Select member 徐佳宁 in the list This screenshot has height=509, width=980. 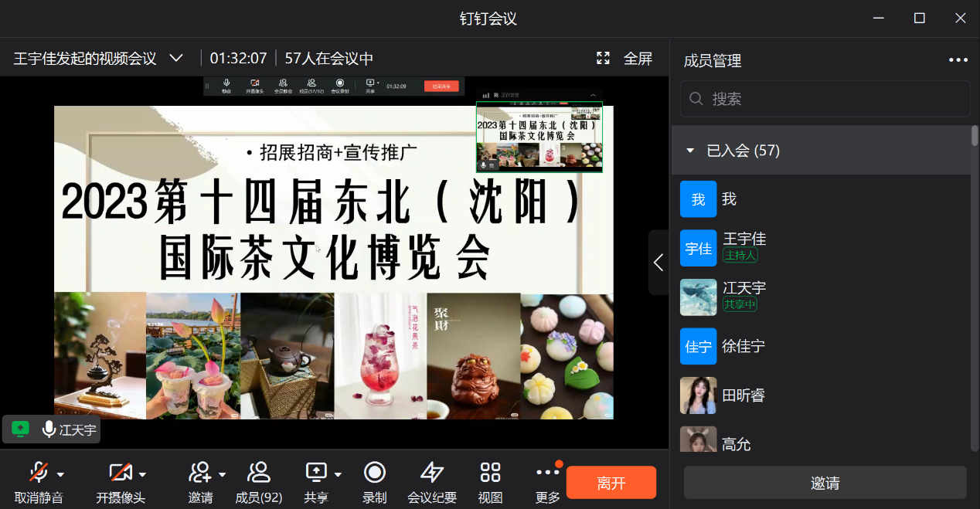click(x=821, y=346)
